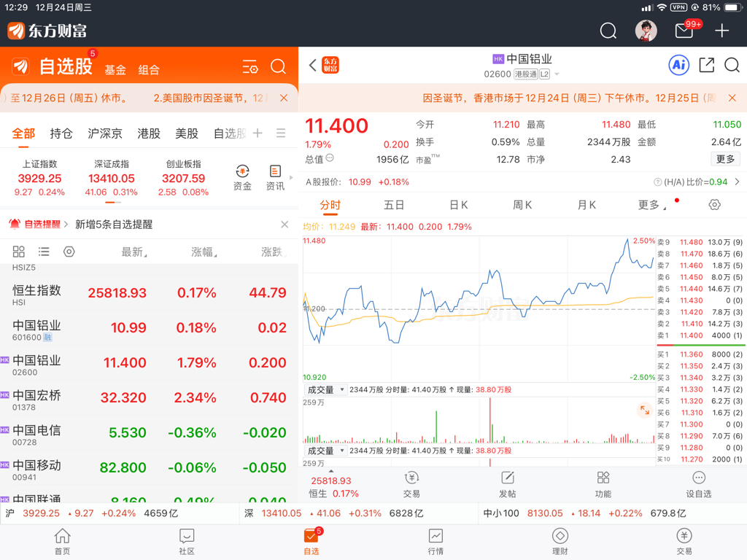Open 中国电信 00728 watchlist row

tap(149, 433)
